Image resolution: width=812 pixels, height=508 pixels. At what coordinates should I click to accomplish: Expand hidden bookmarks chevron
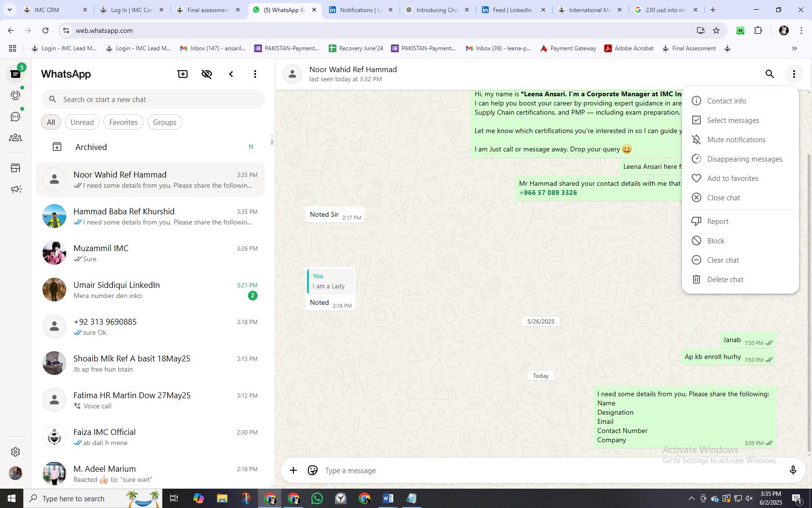[x=794, y=48]
